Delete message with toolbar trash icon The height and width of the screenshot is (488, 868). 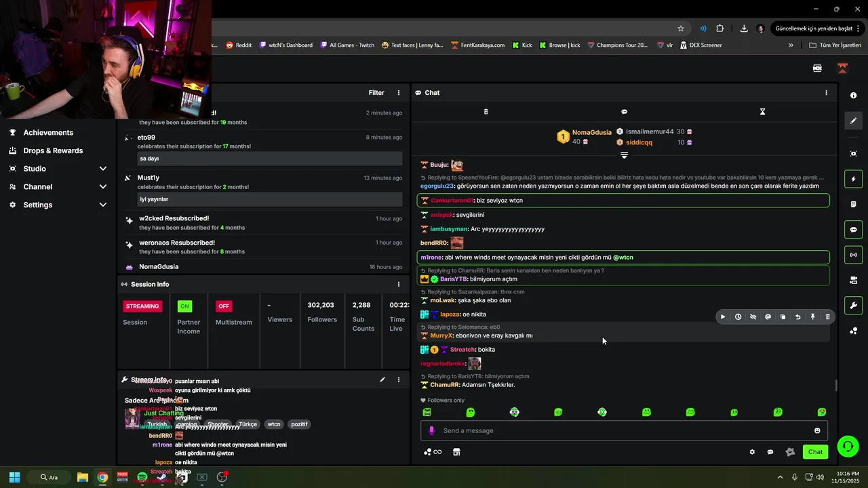tap(827, 317)
